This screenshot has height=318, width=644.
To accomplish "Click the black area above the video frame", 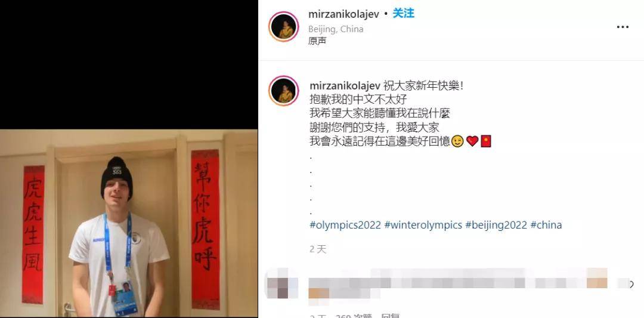I will (x=129, y=64).
